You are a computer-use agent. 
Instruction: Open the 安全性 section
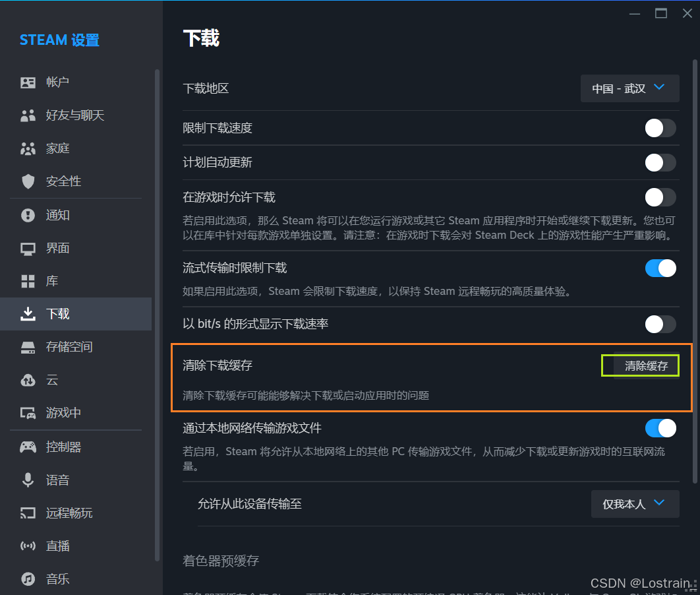coord(76,181)
